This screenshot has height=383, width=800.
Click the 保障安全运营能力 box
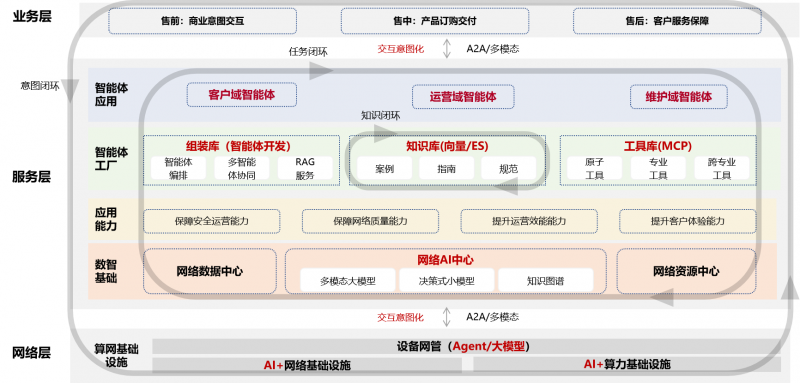[212, 221]
